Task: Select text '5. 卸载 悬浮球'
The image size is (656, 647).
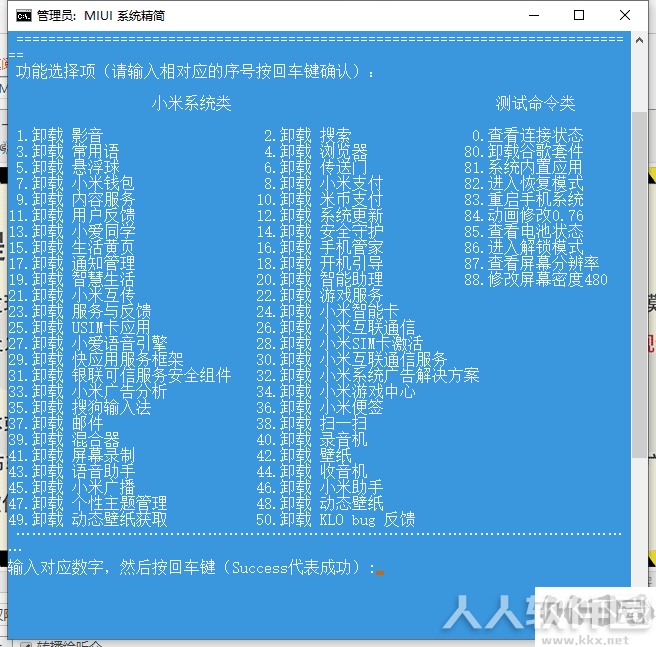Action: tap(68, 167)
